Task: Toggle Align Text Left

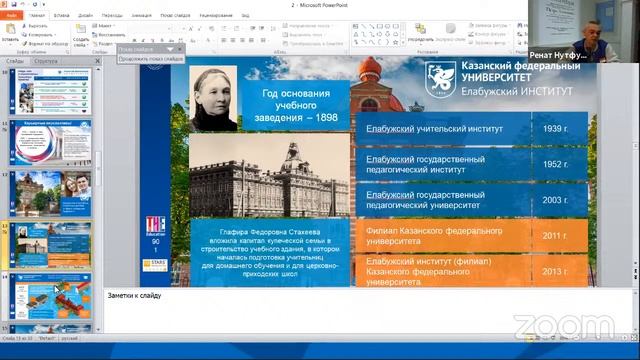Action: click(224, 40)
